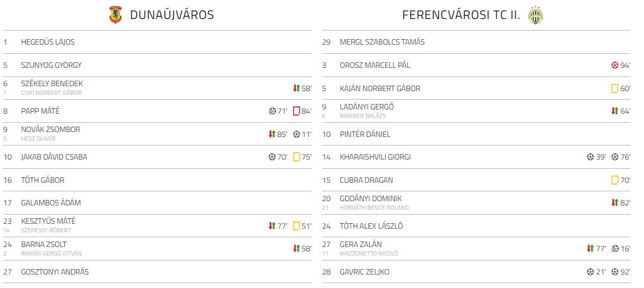The width and height of the screenshot is (644, 288).
Task: Open substitute Mazzonetto Nicolò's name
Action: click(x=369, y=254)
